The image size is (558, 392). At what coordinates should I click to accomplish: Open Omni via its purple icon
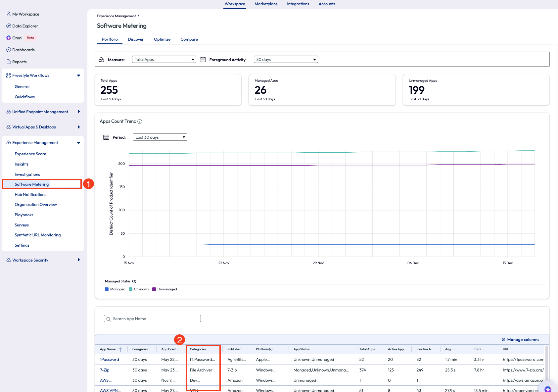click(9, 38)
